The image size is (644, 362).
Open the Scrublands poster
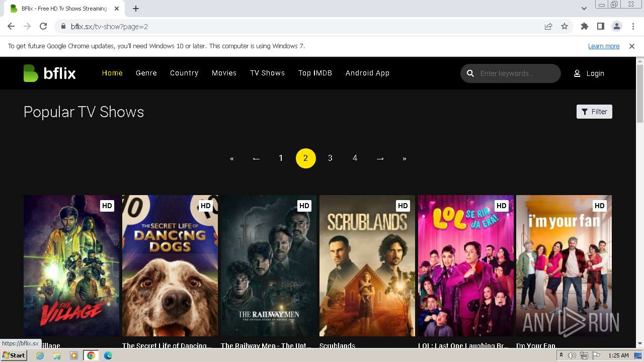367,265
